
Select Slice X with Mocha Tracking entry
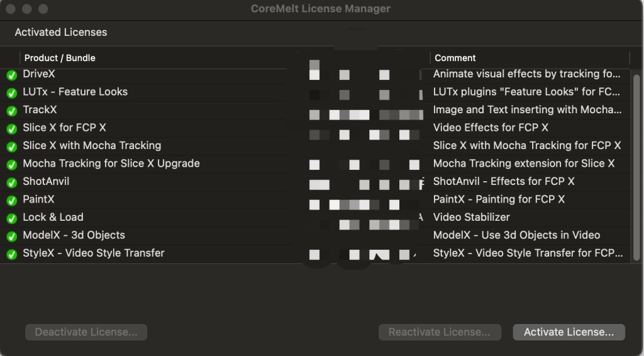pyautogui.click(x=92, y=145)
